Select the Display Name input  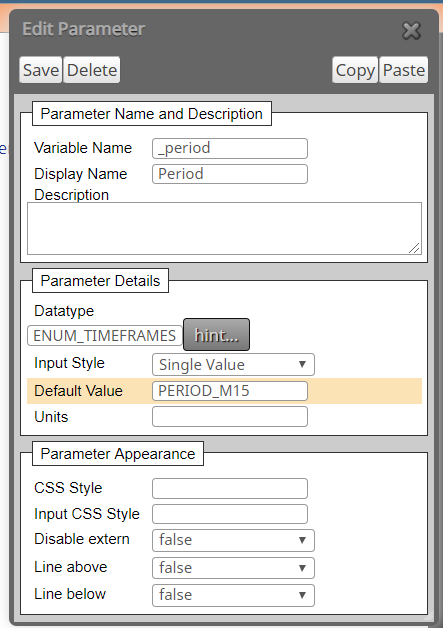click(x=230, y=174)
